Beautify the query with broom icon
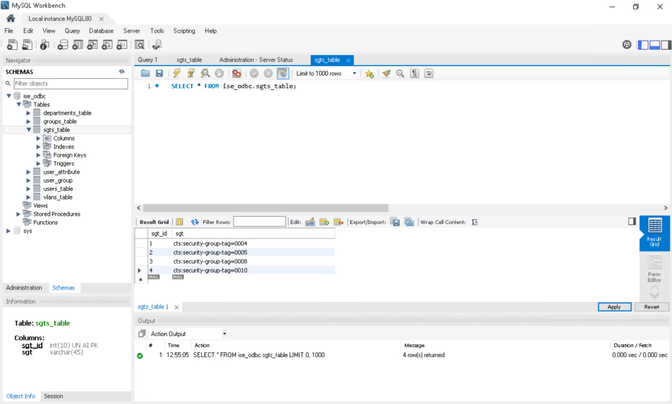The height and width of the screenshot is (404, 672). 386,73
